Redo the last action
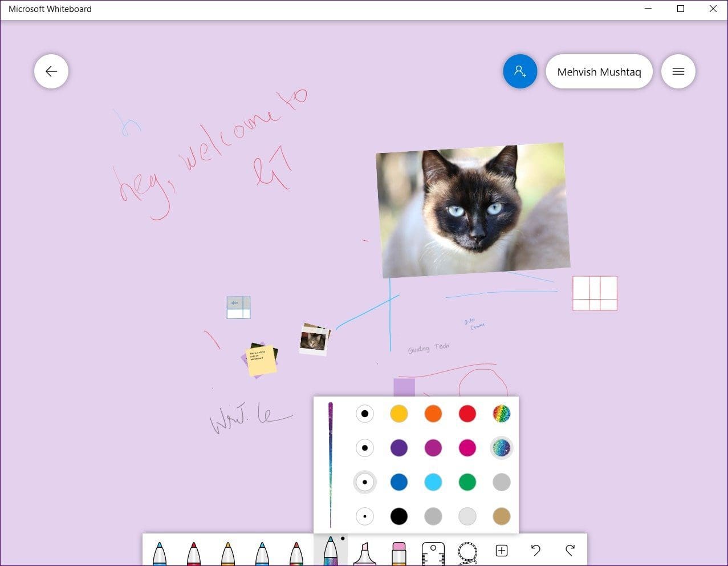The width and height of the screenshot is (728, 566). tap(570, 550)
